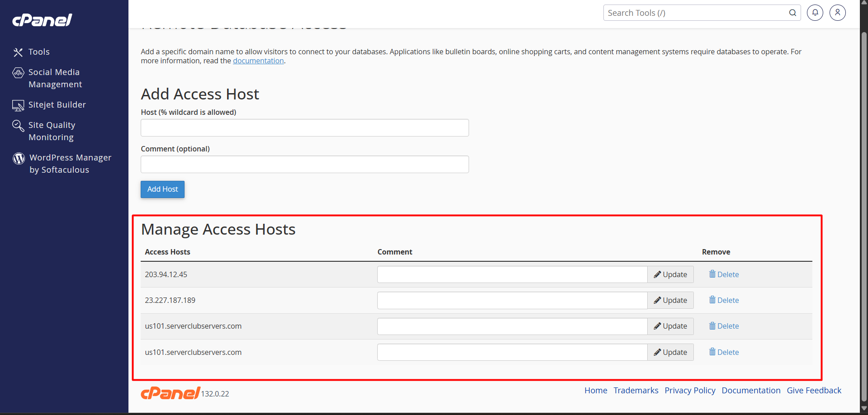Launch Sitejet Builder from the sidebar

click(x=57, y=105)
